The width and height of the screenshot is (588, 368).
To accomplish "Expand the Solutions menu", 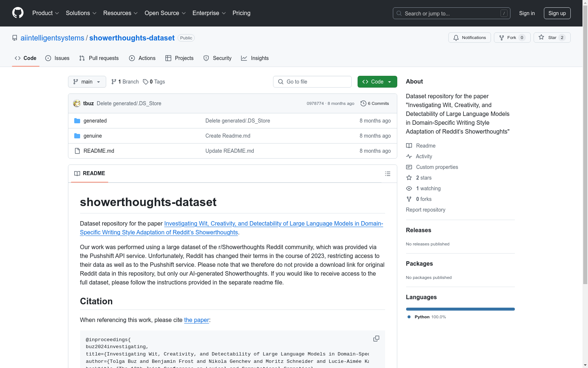I will pos(81,13).
